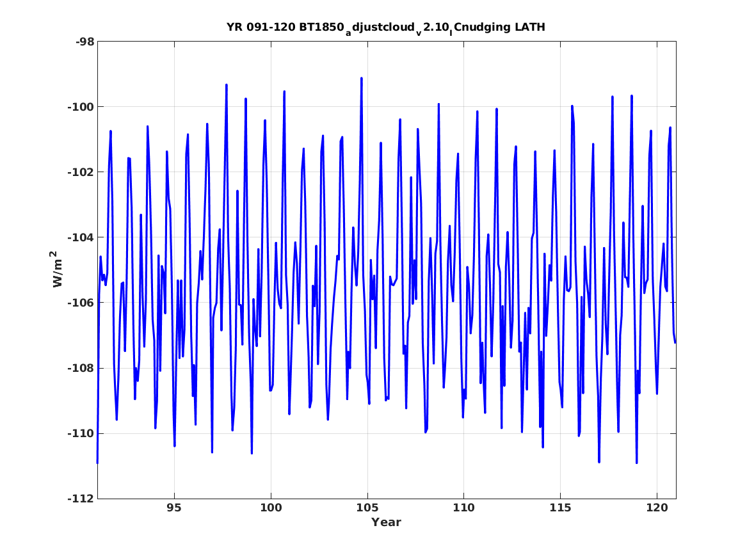
Task: Click the 'Year' x-axis label
Action: point(387,522)
